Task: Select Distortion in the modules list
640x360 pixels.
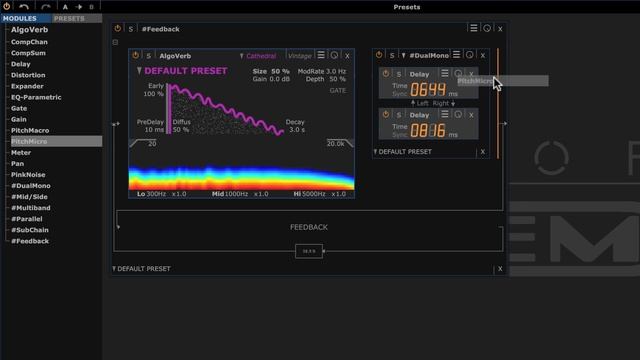Action: [x=28, y=75]
